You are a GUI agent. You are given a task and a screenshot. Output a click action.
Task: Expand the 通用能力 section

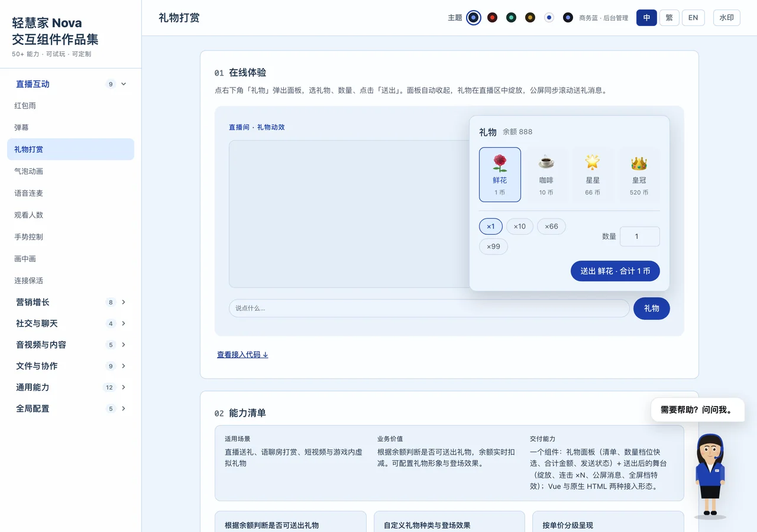[71, 387]
